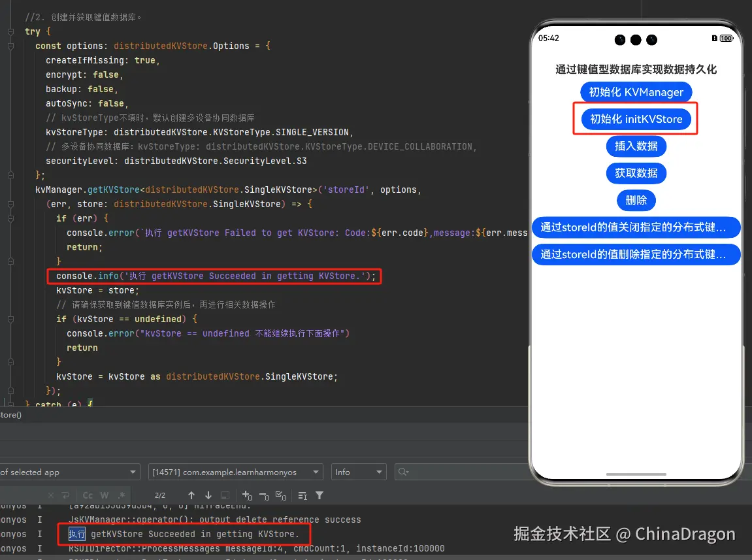
Task: Collapse the const options fold marker
Action: point(10,46)
